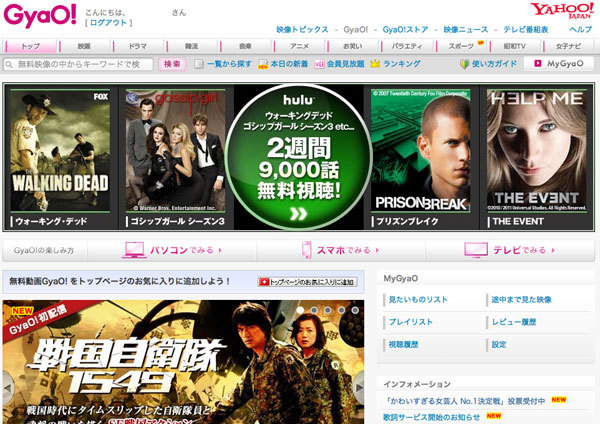The image size is (600, 424).
Task: Open ランキング with crown icon
Action: point(396,64)
